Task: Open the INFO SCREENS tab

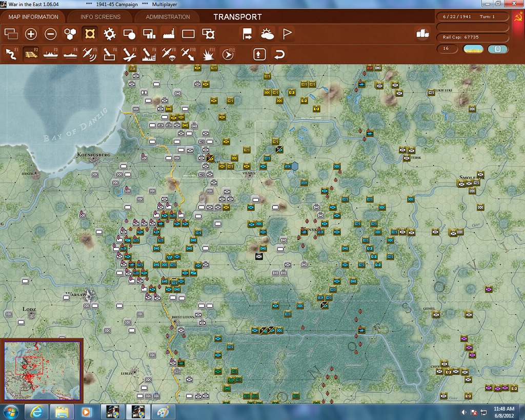Action: pos(100,17)
